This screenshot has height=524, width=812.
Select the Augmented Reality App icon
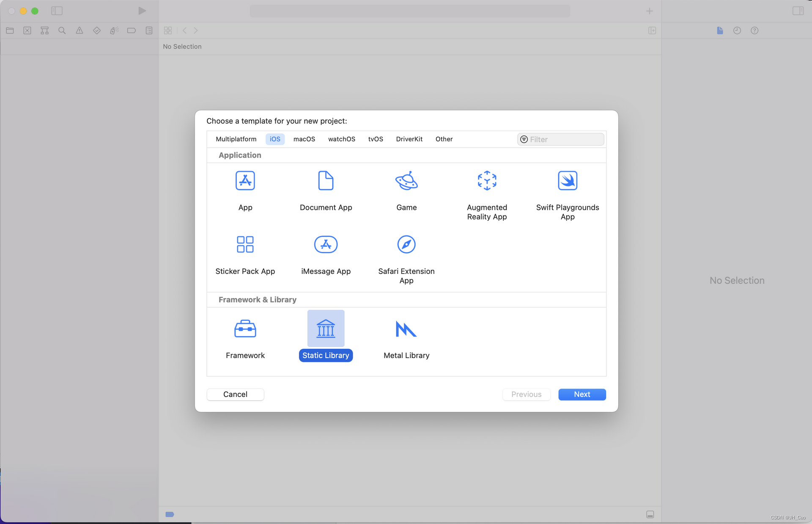point(487,181)
